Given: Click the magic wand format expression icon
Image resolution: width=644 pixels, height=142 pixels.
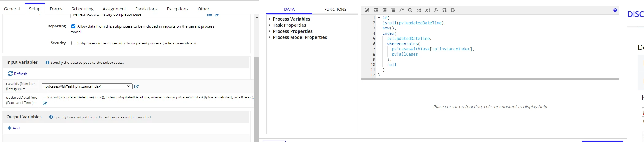Looking at the screenshot, I should pos(367,10).
